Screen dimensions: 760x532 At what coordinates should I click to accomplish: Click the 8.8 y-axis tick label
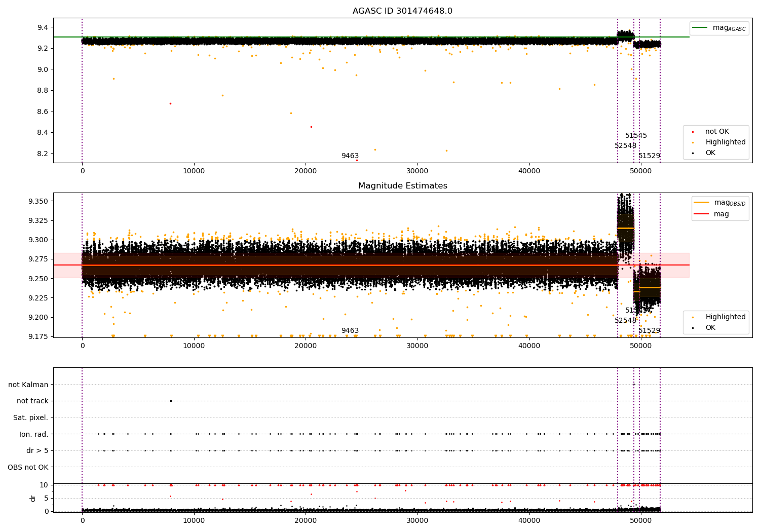42,91
